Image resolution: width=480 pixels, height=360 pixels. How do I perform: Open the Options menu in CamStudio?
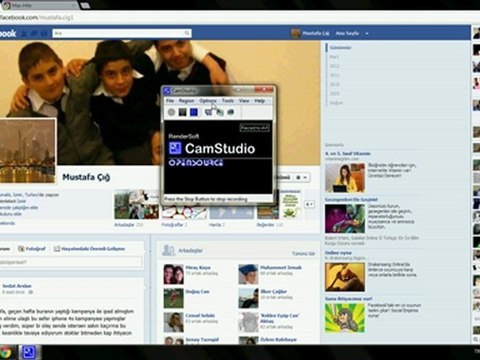coord(208,101)
